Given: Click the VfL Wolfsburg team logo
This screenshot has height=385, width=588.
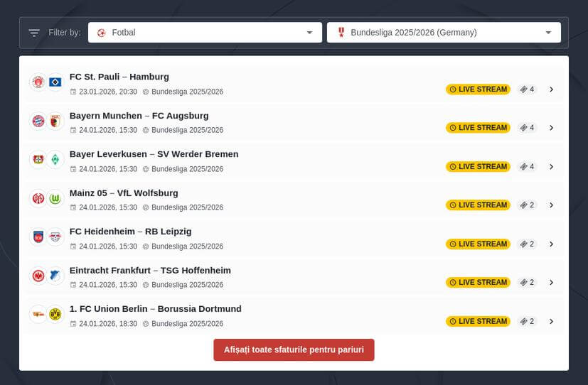Looking at the screenshot, I should [x=55, y=198].
